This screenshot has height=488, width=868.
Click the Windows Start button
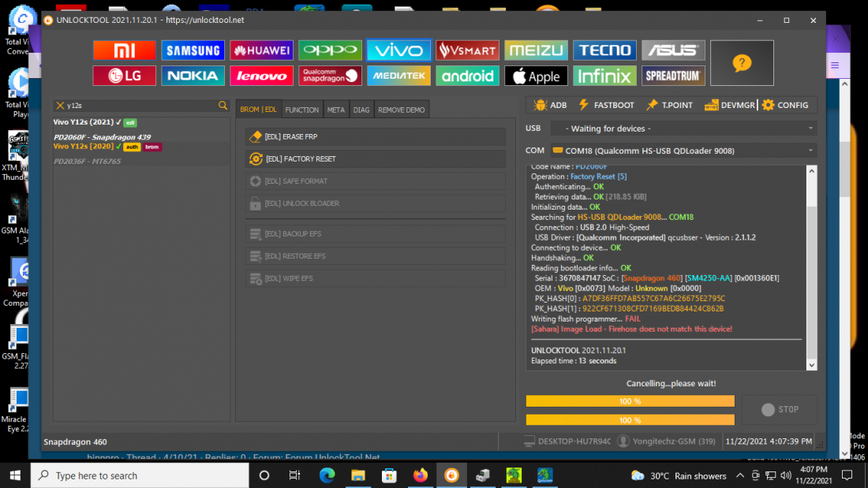coord(15,475)
